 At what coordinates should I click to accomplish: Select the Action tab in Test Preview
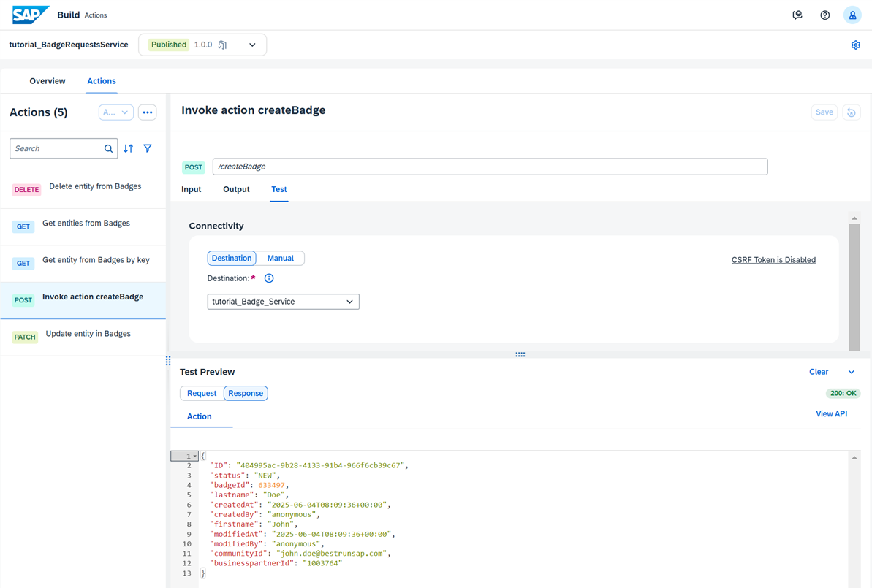[199, 417]
